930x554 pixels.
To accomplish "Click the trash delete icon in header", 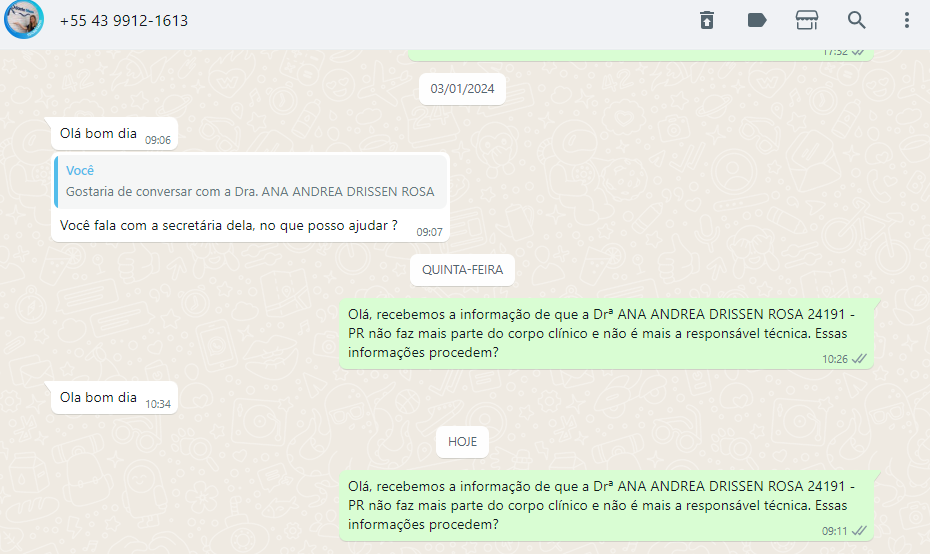I will [x=706, y=20].
